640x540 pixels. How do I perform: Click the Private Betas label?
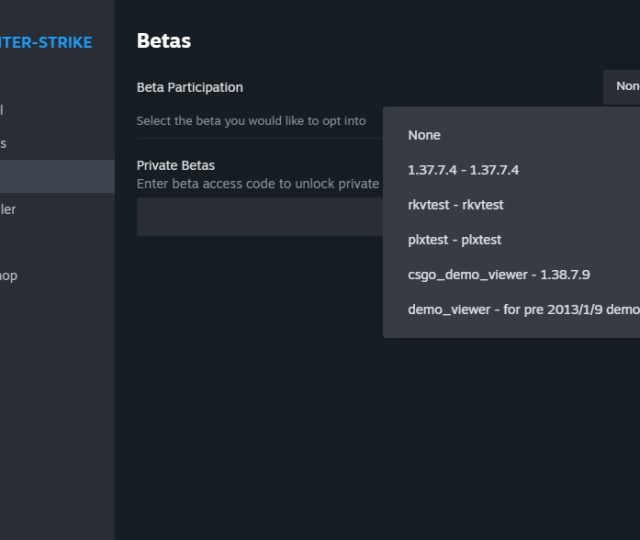[x=175, y=165]
